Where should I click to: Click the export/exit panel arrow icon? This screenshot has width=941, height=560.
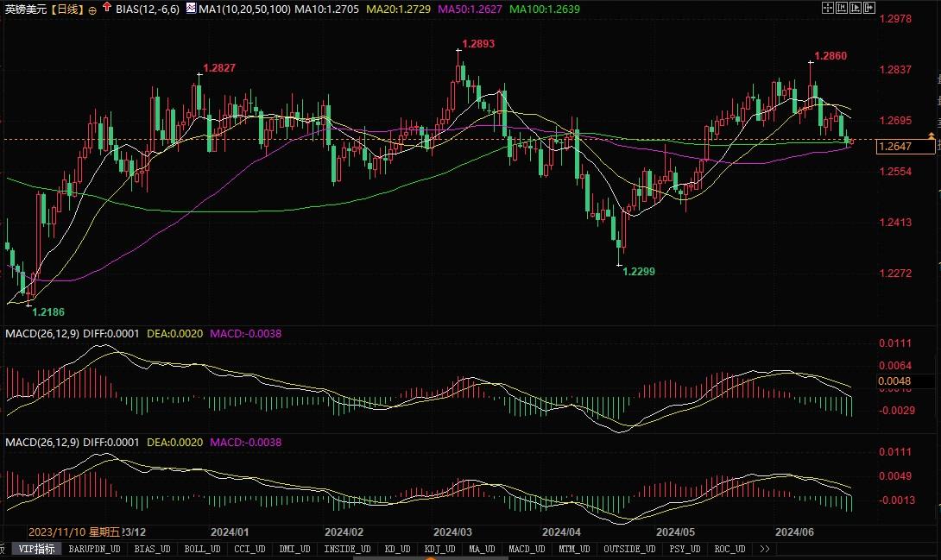tap(869, 8)
